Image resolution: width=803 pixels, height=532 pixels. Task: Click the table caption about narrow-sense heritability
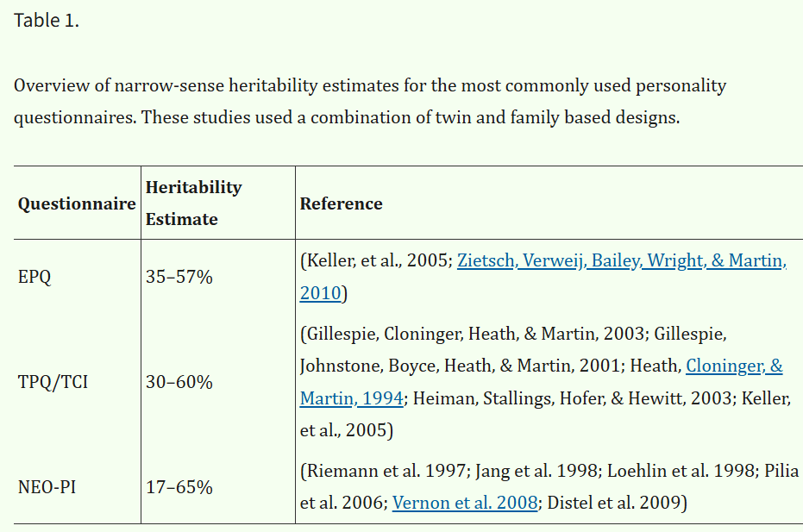[x=370, y=101]
